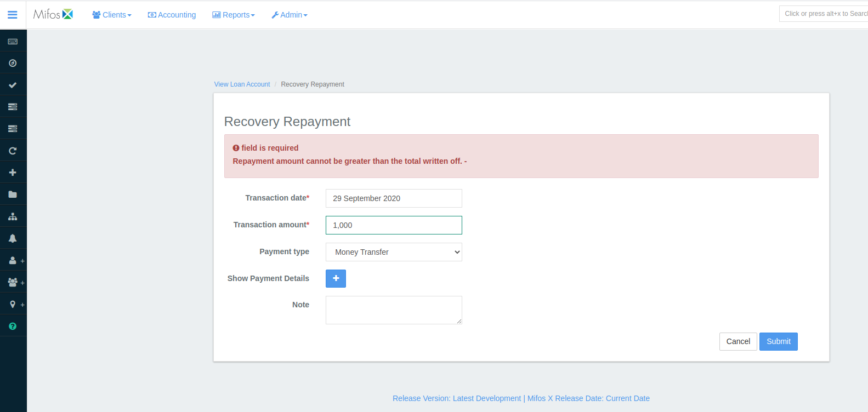868x412 pixels.
Task: Click the folder sidebar icon
Action: pos(13,194)
